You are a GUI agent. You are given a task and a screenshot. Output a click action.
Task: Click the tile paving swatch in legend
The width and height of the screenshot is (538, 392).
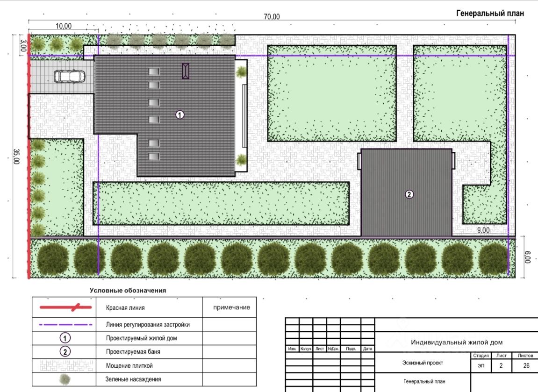(66, 365)
